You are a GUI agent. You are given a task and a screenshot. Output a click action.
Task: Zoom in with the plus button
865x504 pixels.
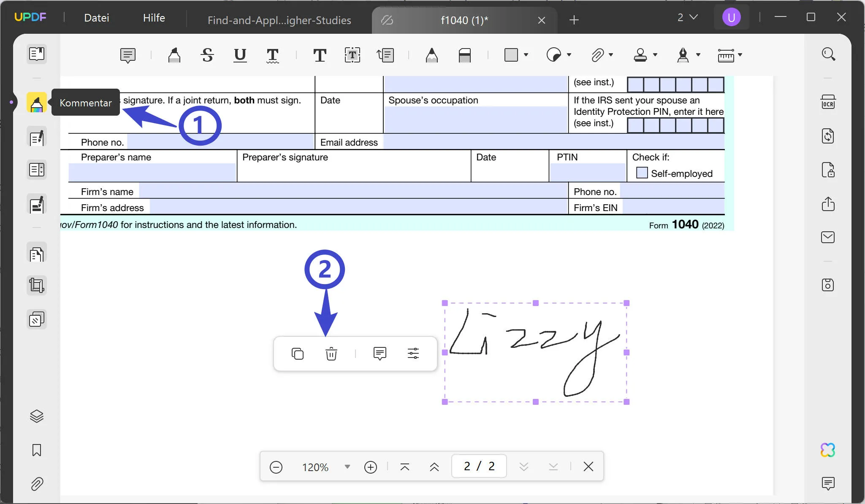(370, 467)
